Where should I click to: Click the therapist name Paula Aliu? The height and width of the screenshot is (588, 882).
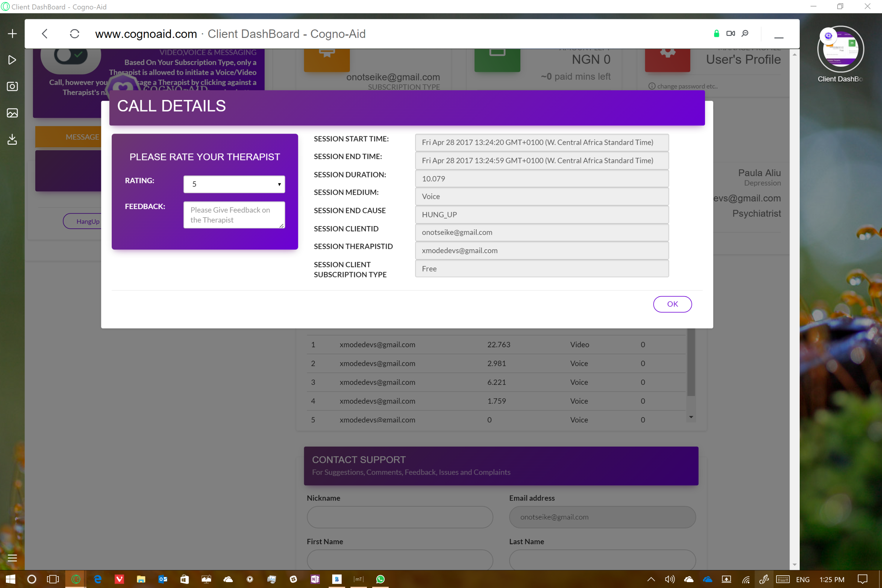pos(759,173)
